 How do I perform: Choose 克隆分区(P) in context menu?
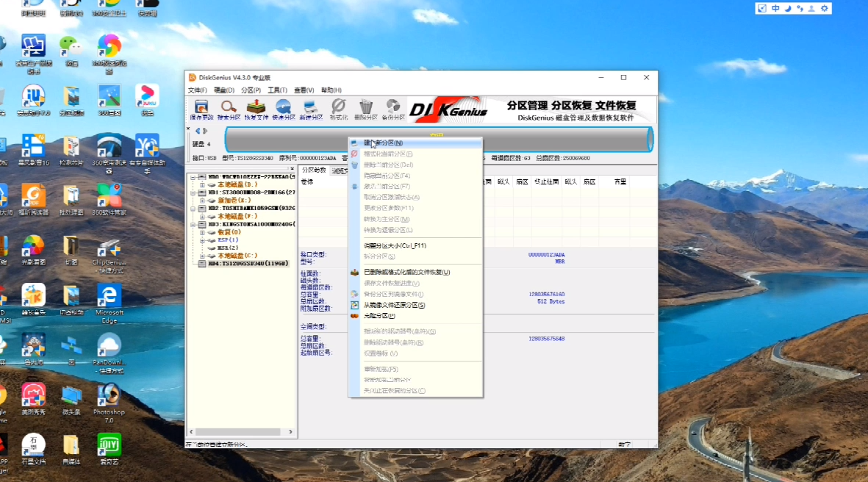(415, 316)
